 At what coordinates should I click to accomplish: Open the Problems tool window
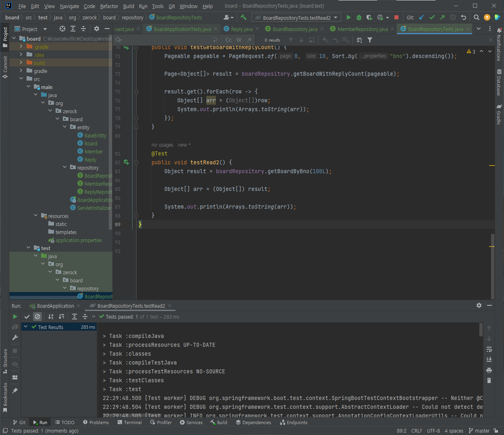tap(96, 423)
